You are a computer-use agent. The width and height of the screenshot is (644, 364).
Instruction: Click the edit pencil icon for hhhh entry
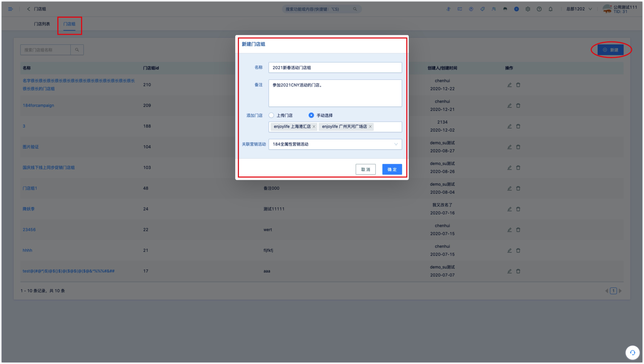[510, 250]
